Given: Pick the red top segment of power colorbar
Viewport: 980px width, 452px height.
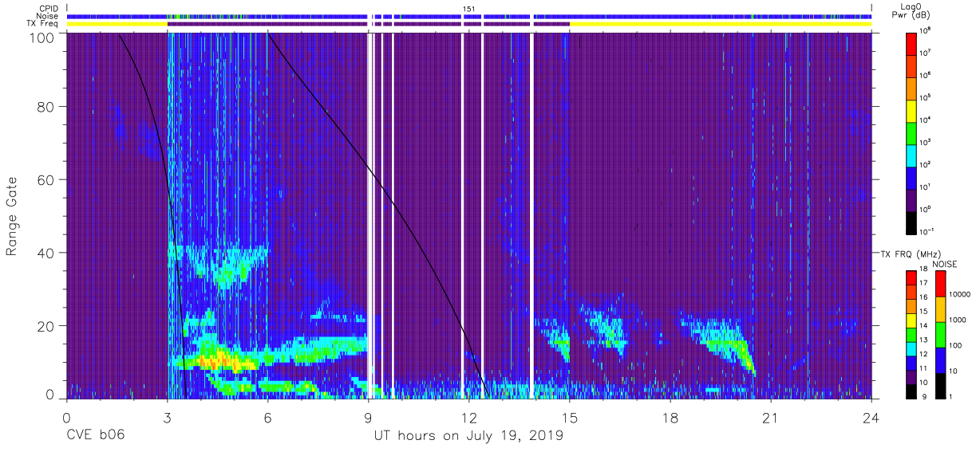Looking at the screenshot, I should 912,42.
